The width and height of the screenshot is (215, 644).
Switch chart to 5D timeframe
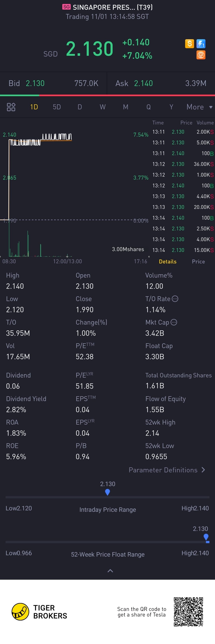(57, 107)
